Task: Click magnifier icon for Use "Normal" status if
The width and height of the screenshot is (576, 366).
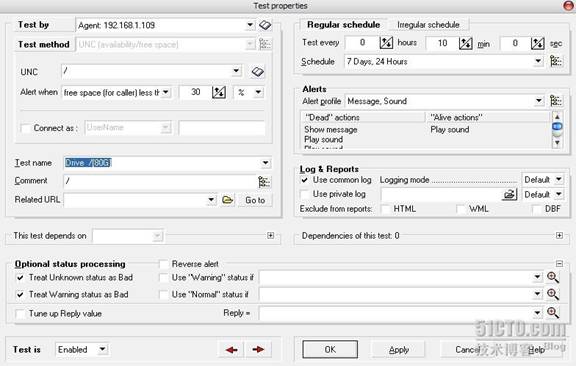Action: (552, 294)
